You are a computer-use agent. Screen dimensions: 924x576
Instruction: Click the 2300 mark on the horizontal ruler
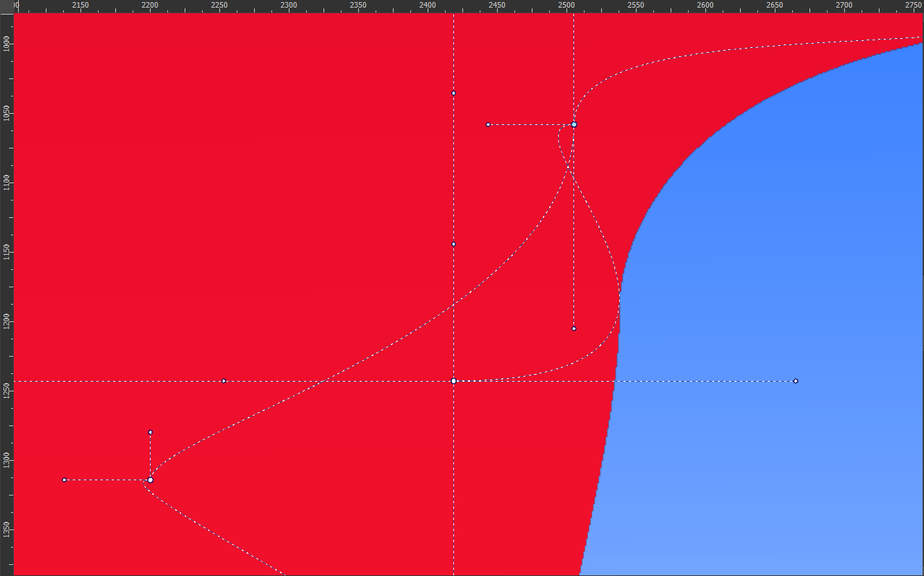tap(289, 6)
